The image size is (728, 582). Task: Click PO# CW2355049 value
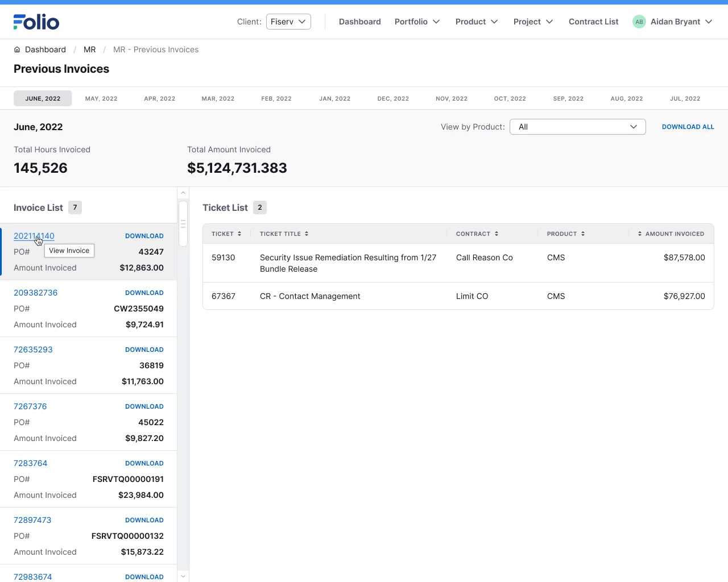[x=139, y=309]
